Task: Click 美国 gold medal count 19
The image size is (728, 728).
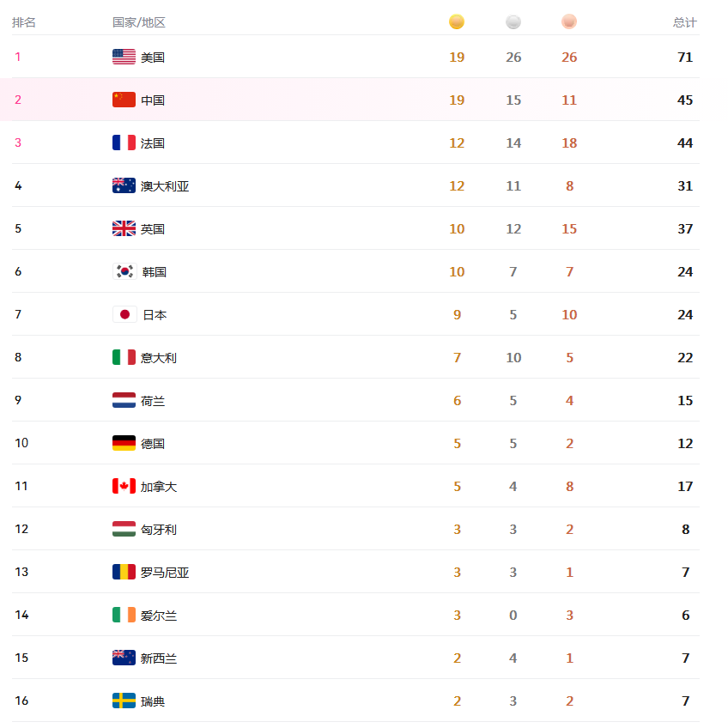Action: point(457,58)
